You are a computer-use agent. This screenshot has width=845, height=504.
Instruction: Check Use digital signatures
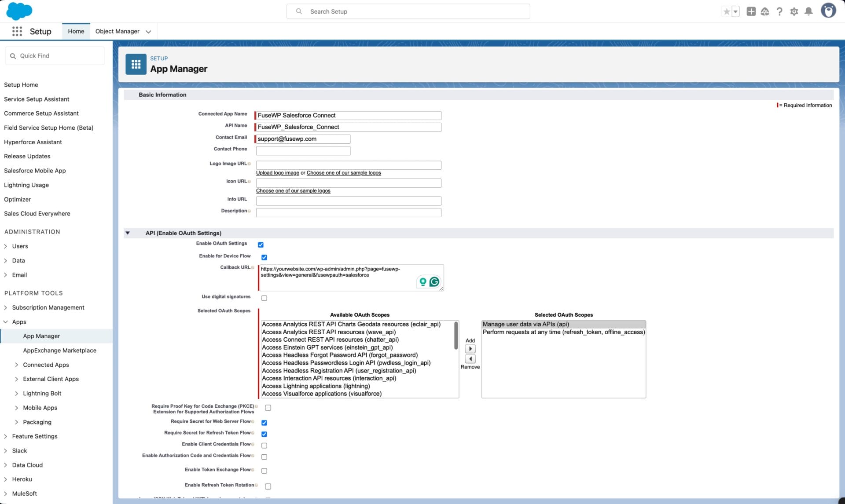click(264, 298)
